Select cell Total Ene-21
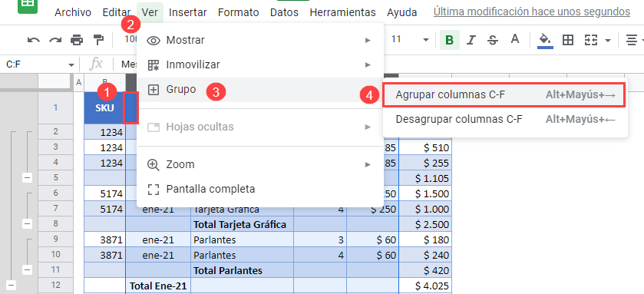 click(158, 286)
